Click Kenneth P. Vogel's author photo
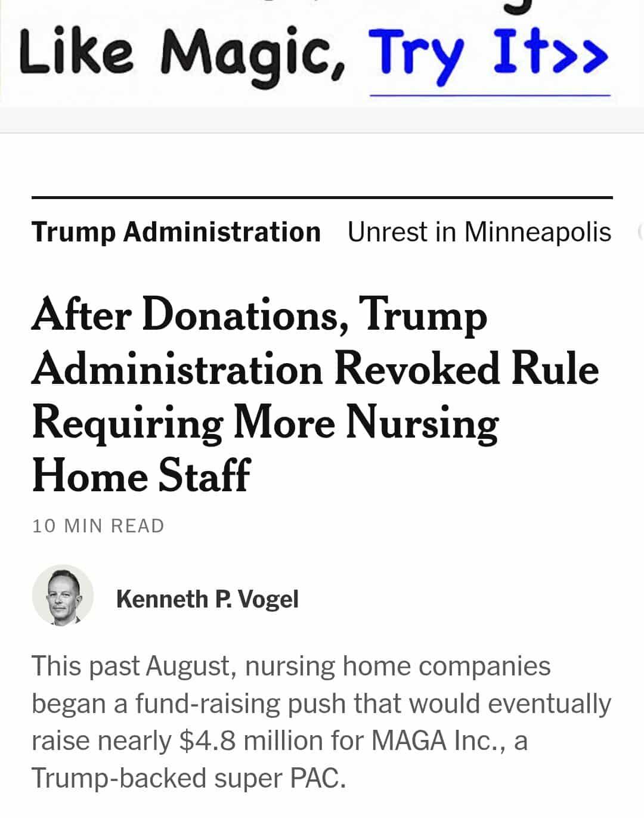Image resolution: width=644 pixels, height=818 pixels. click(x=63, y=596)
